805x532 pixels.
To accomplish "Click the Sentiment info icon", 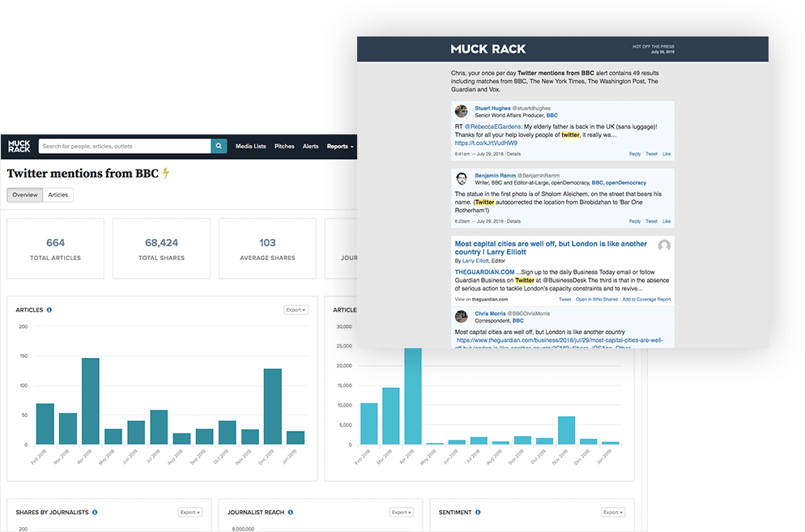I will [478, 512].
